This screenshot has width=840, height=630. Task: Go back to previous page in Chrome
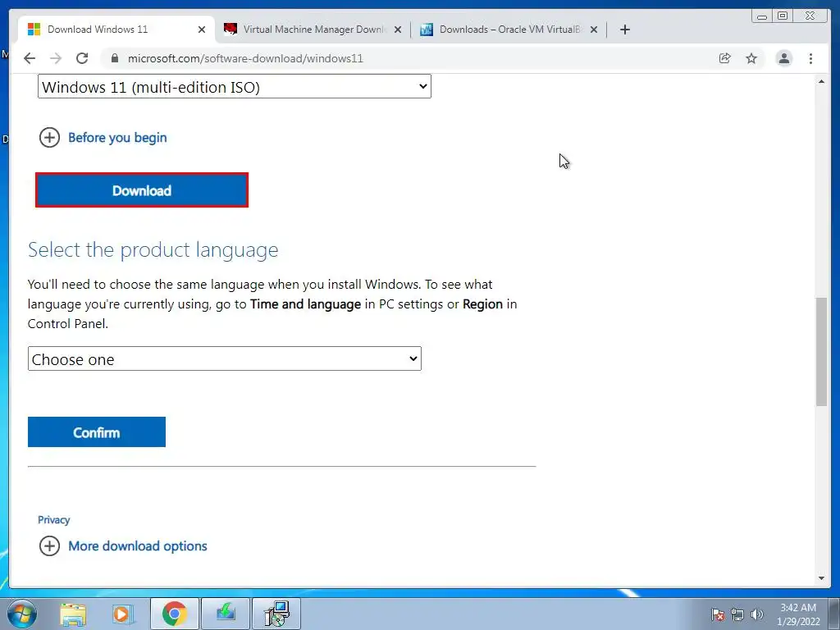[x=30, y=58]
